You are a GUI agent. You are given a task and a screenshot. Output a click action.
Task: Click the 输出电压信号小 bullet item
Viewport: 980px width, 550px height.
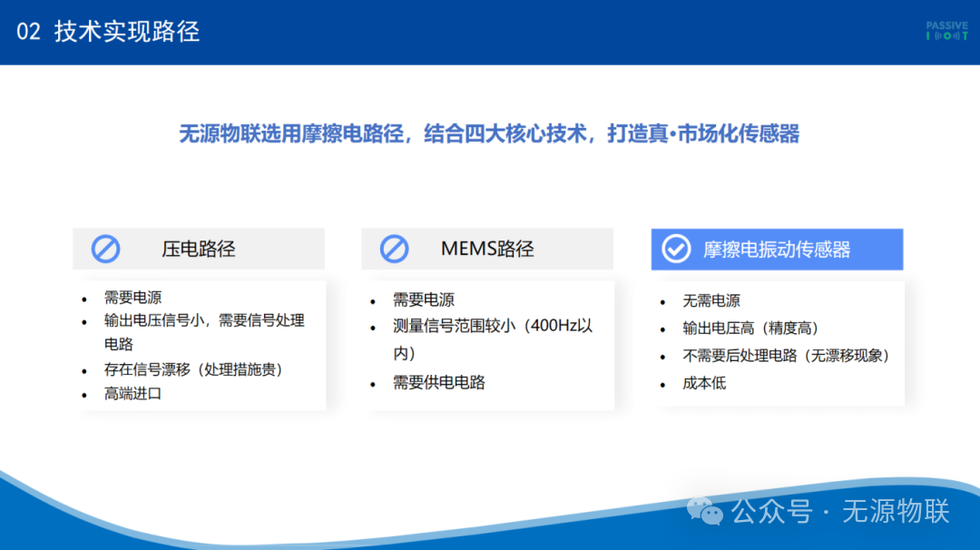tap(204, 332)
